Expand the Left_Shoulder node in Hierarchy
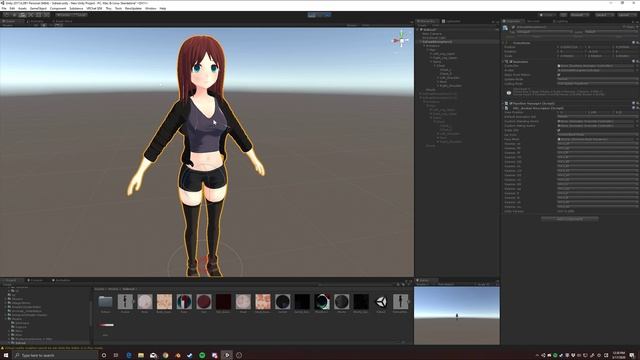 tap(438, 78)
